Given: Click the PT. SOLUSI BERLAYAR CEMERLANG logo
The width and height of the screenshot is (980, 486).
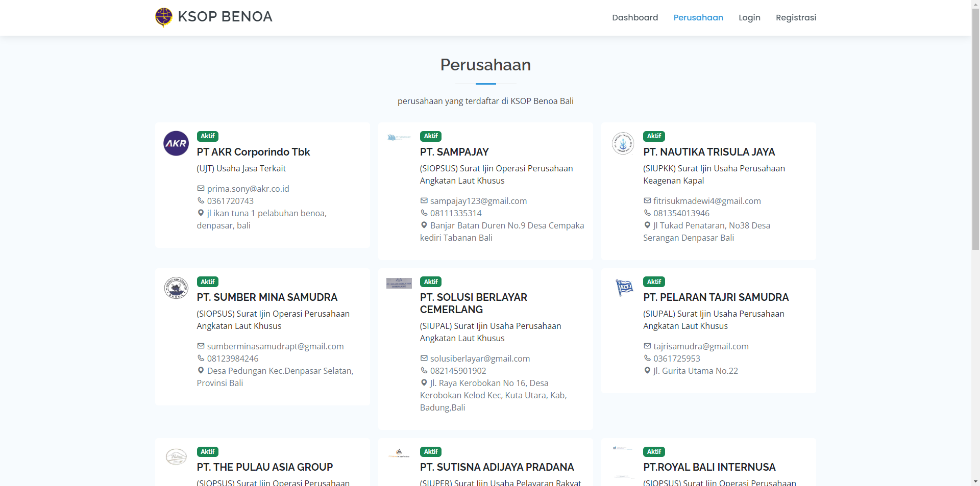Looking at the screenshot, I should pyautogui.click(x=399, y=283).
